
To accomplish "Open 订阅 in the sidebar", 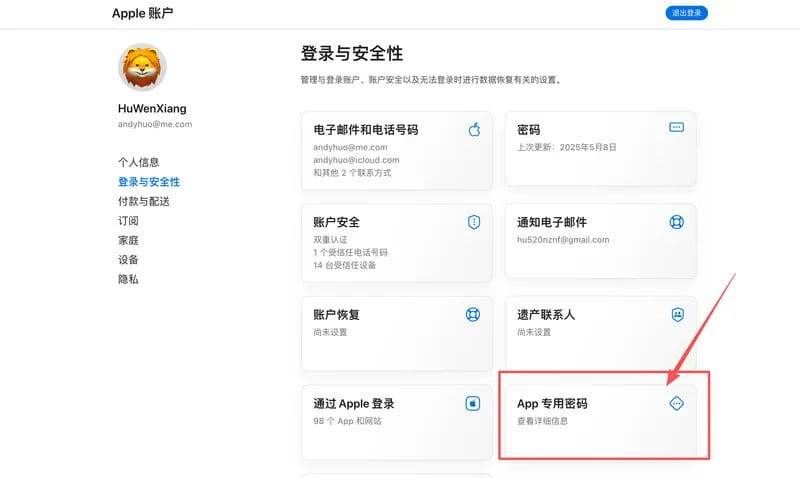I will (128, 220).
